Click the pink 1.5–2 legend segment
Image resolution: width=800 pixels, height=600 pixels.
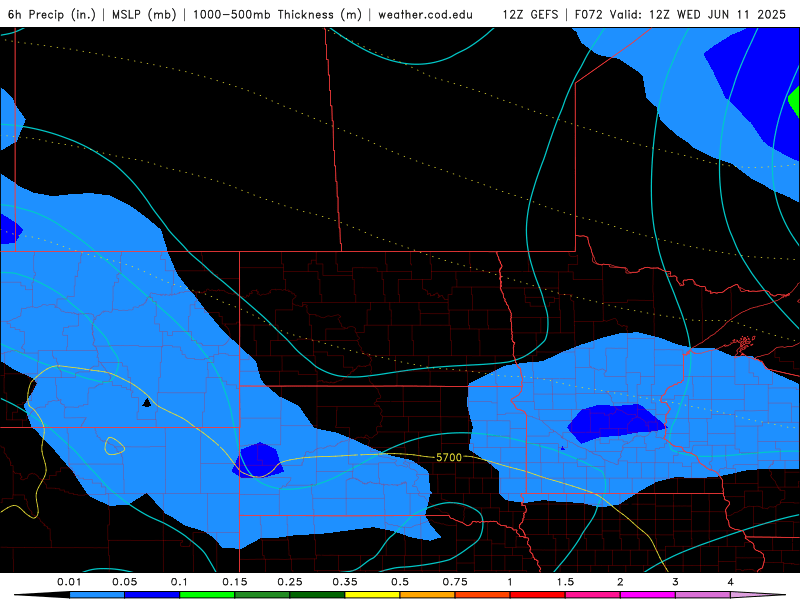point(593,595)
